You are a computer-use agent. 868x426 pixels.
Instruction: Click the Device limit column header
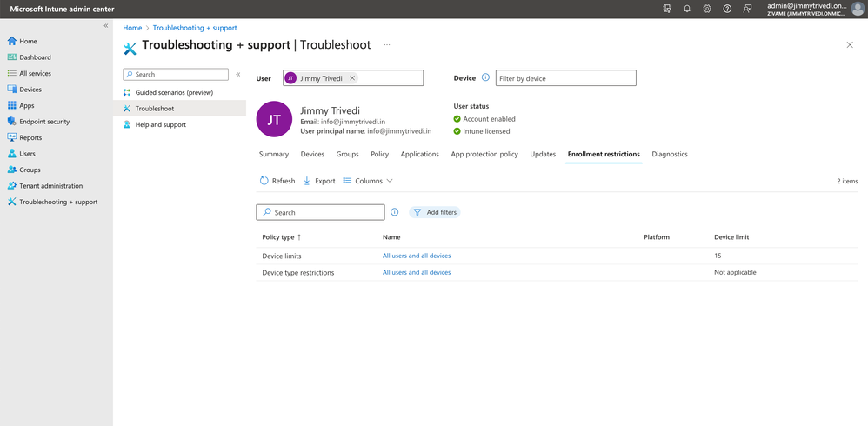(731, 237)
